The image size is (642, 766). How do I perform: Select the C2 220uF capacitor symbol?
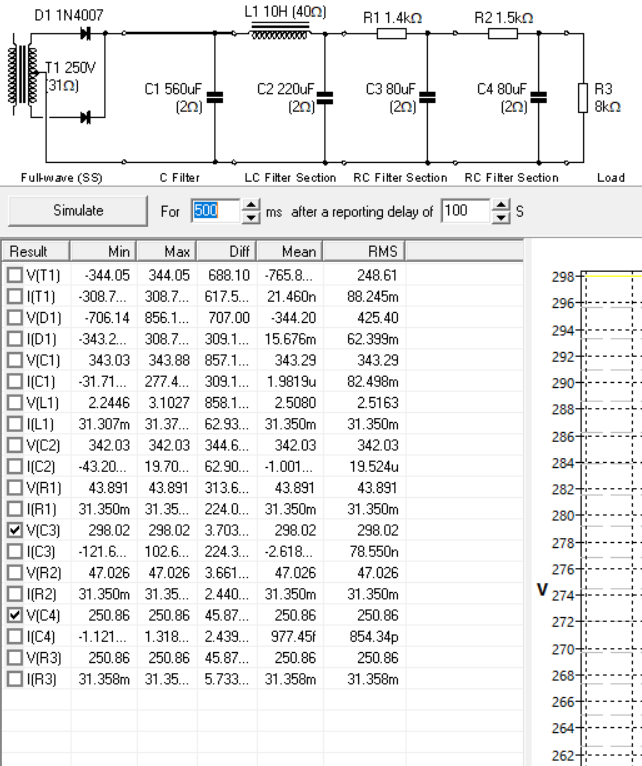click(325, 98)
